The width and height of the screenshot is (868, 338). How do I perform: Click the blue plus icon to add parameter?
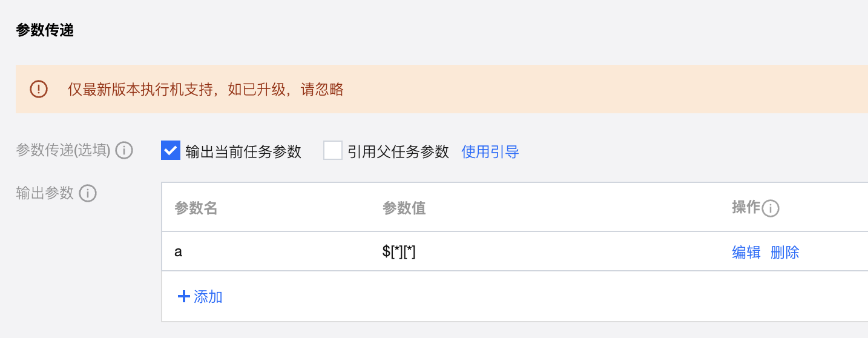183,296
